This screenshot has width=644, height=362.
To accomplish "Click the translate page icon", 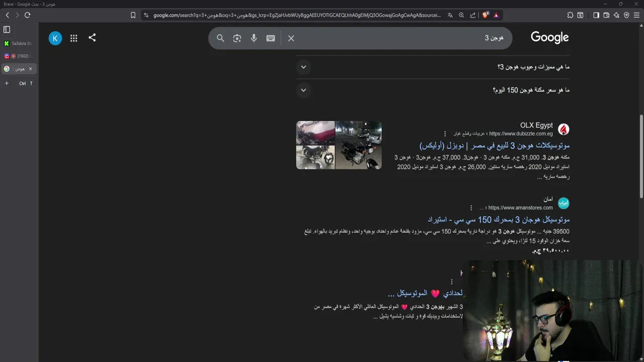I will tap(450, 15).
